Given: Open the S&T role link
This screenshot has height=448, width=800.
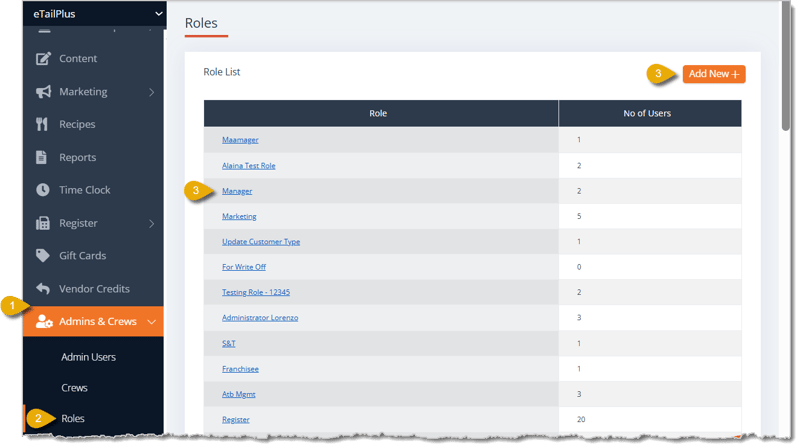Looking at the screenshot, I should (x=229, y=343).
